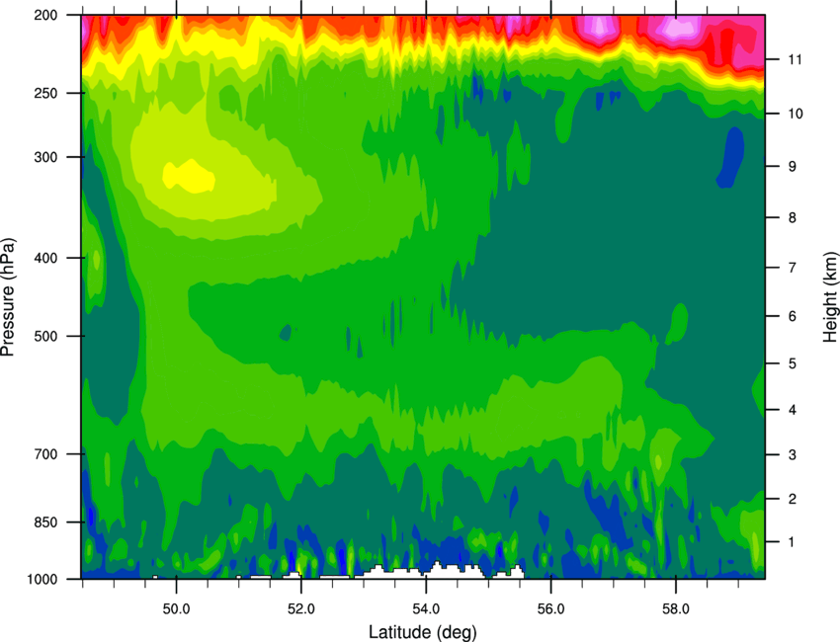Click the 2 km height label
Image resolution: width=840 pixels, height=642 pixels.
tap(792, 499)
